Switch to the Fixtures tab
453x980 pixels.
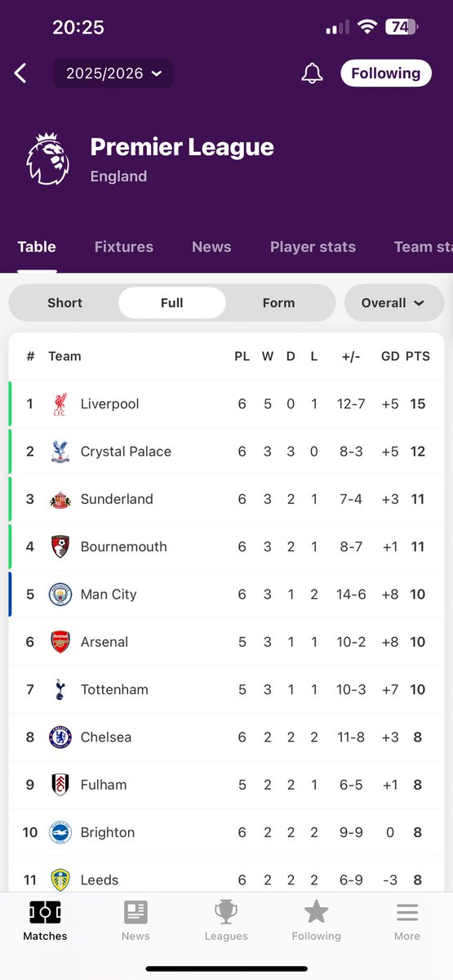(124, 247)
